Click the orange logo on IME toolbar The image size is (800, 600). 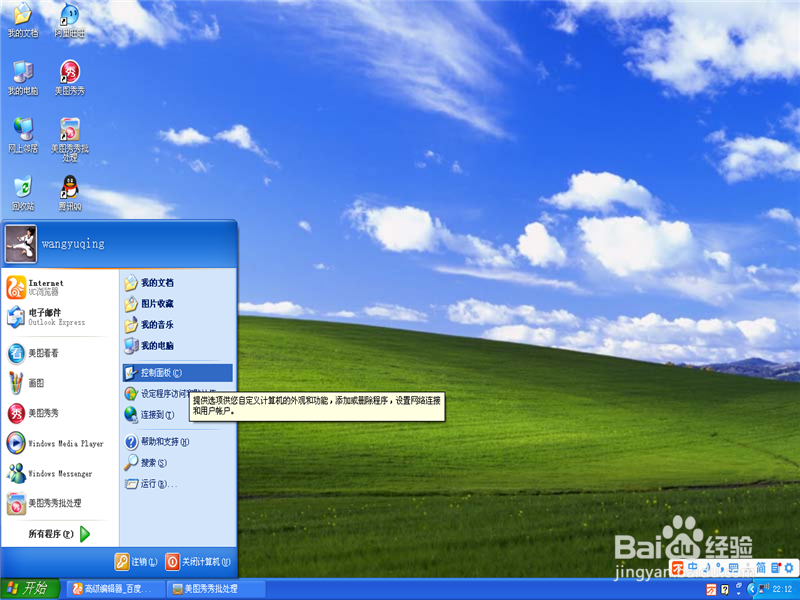coord(678,568)
